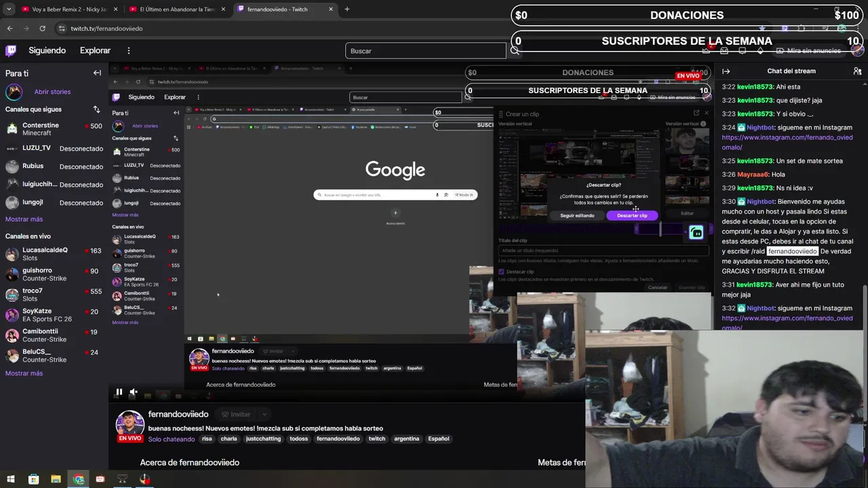This screenshot has width=868, height=488.
Task: Click the fernandooviiedo channel name
Action: click(178, 414)
